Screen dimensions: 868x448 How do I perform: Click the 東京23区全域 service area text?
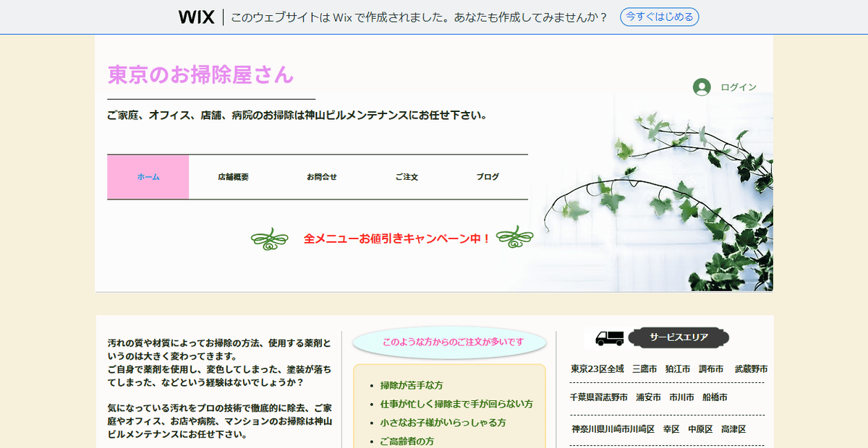click(x=597, y=369)
